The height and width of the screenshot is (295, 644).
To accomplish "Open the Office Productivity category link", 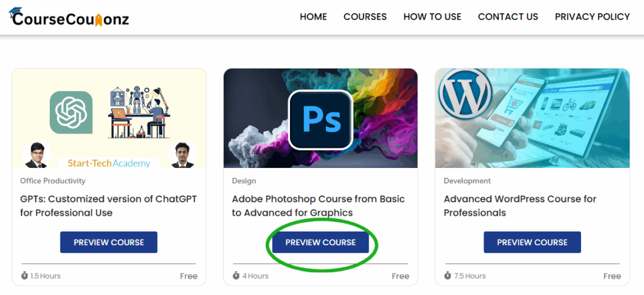I will tap(53, 181).
